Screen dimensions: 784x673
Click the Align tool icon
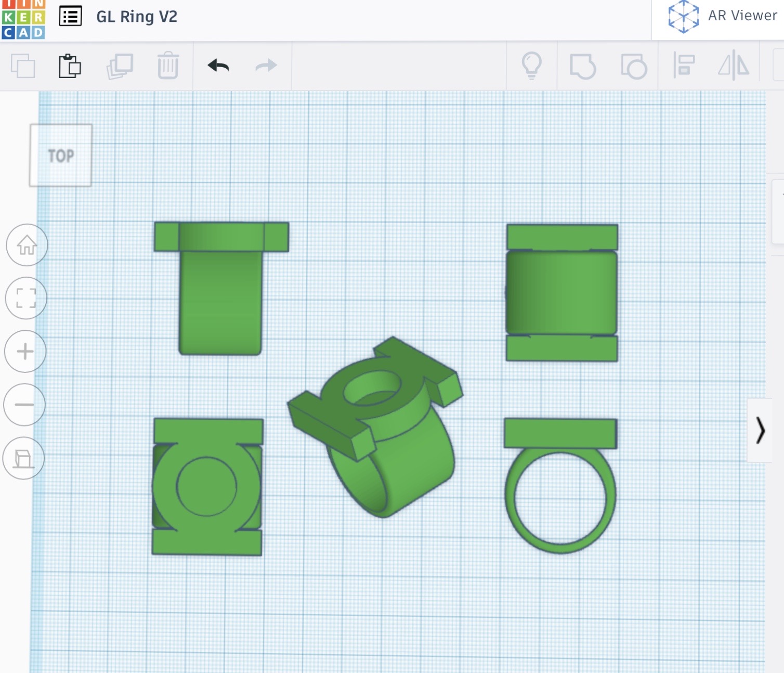point(684,66)
